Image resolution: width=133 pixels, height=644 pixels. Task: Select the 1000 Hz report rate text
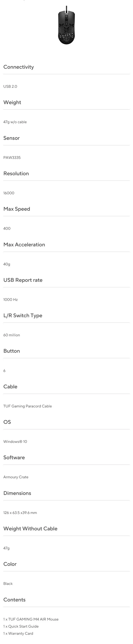coord(10,300)
